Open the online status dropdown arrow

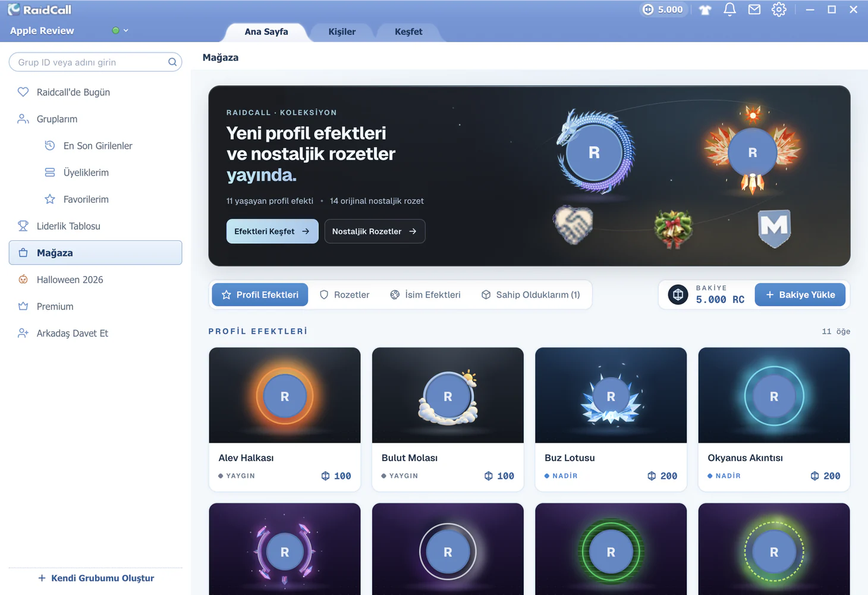[125, 30]
